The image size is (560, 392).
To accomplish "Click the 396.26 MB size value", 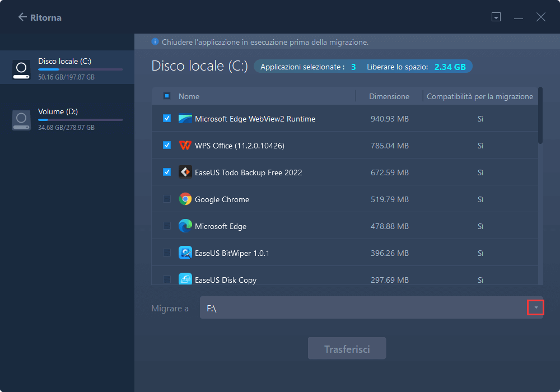I will (x=389, y=253).
